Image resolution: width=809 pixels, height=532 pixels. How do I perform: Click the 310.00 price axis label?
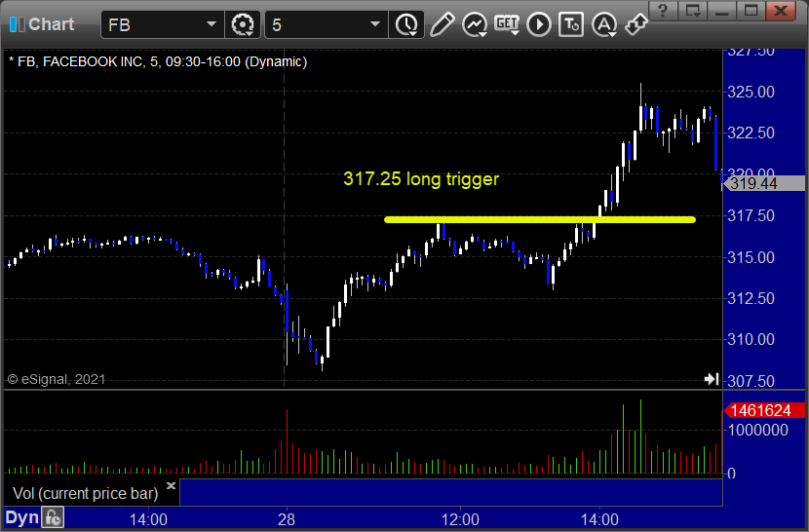(751, 339)
